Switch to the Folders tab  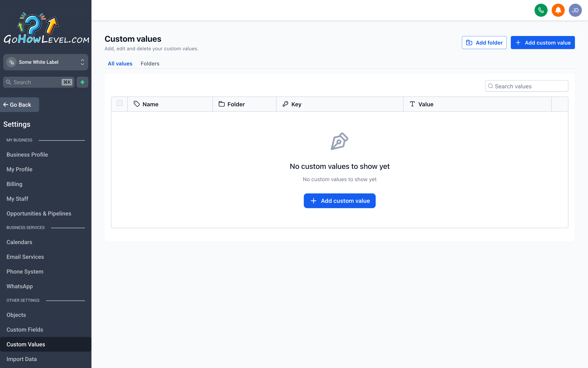150,64
